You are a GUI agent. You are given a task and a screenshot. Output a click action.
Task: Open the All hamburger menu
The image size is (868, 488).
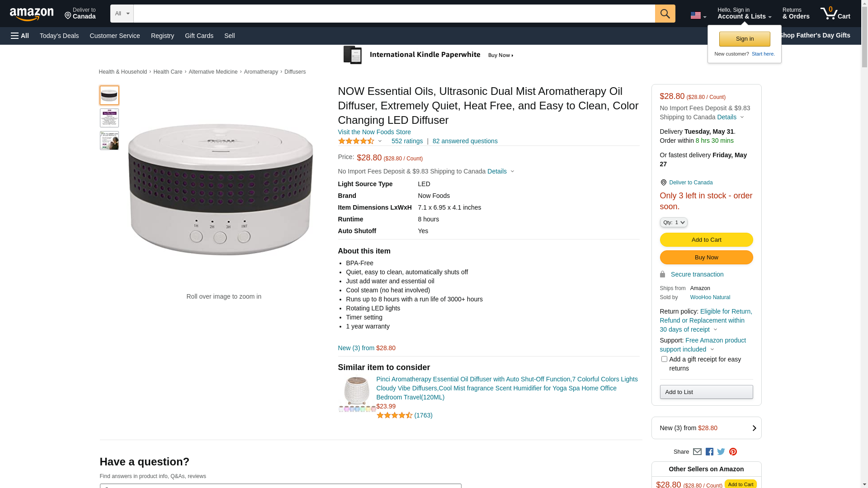tap(20, 36)
